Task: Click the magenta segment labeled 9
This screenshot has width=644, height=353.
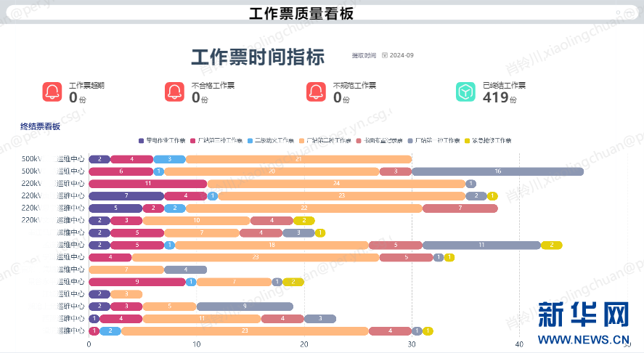Action: [136, 282]
